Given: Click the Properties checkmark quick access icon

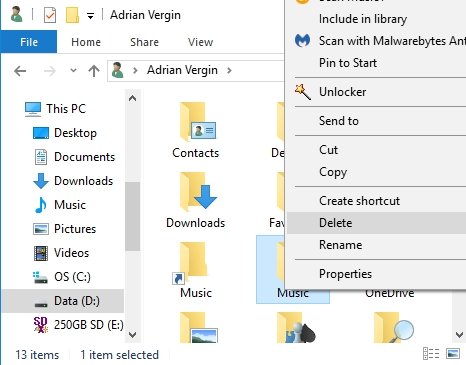Looking at the screenshot, I should coord(50,15).
